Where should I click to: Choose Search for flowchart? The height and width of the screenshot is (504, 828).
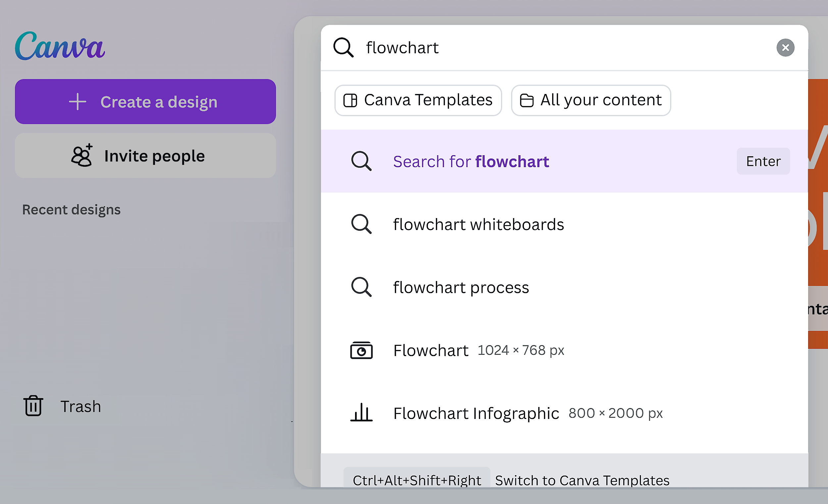pyautogui.click(x=471, y=161)
